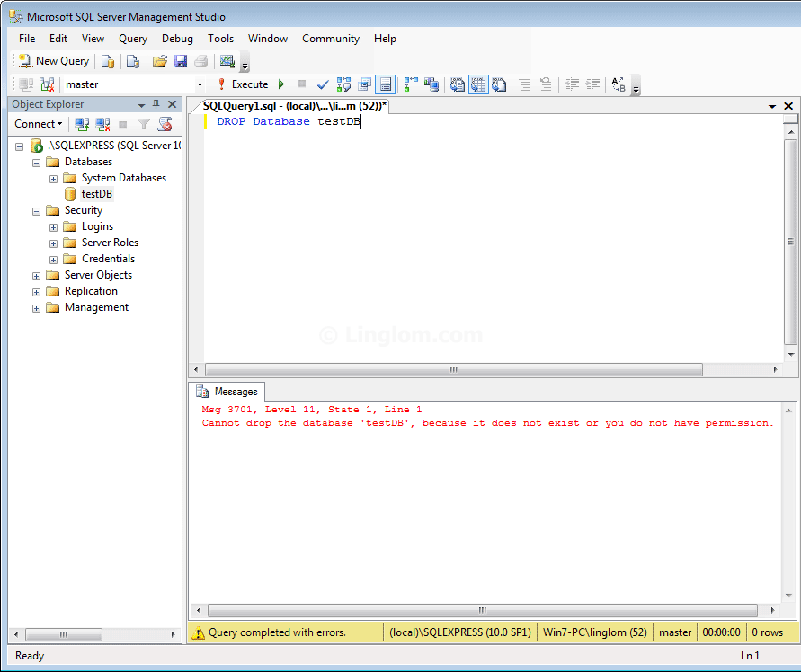The image size is (801, 672).
Task: Collapse the Security folder
Action: pos(36,211)
